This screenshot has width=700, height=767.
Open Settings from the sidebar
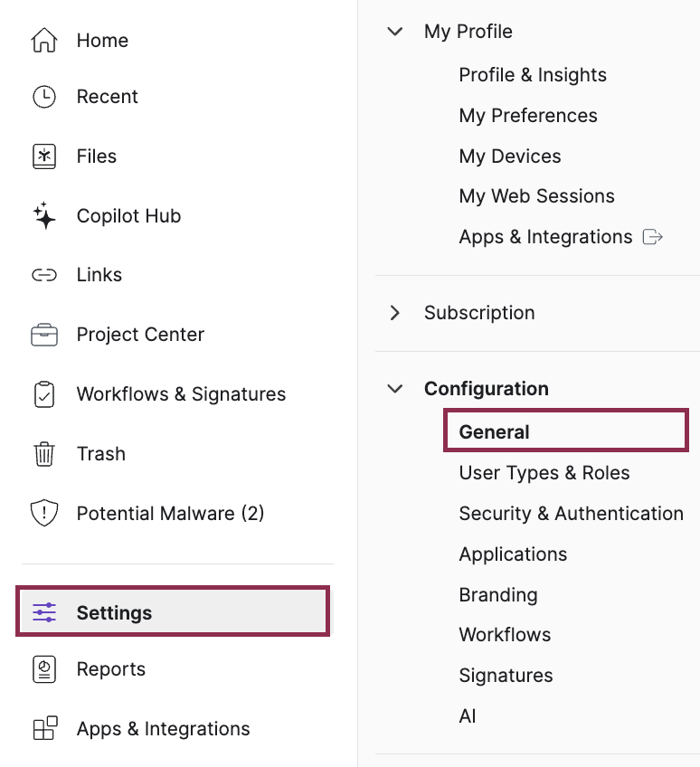pyautogui.click(x=114, y=612)
